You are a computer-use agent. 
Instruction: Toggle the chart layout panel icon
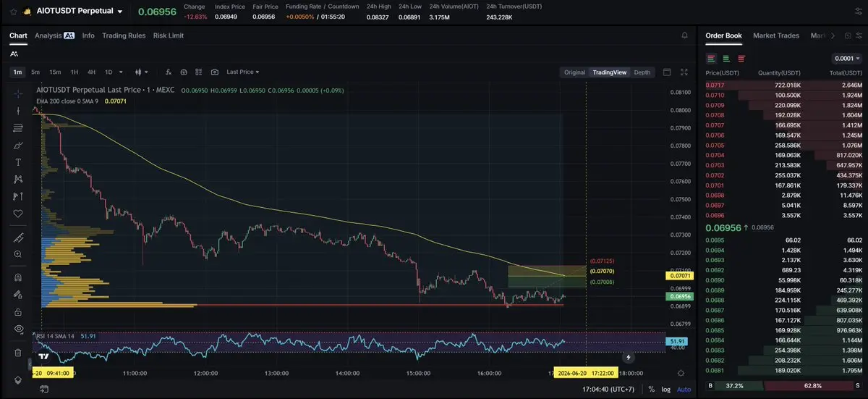667,72
